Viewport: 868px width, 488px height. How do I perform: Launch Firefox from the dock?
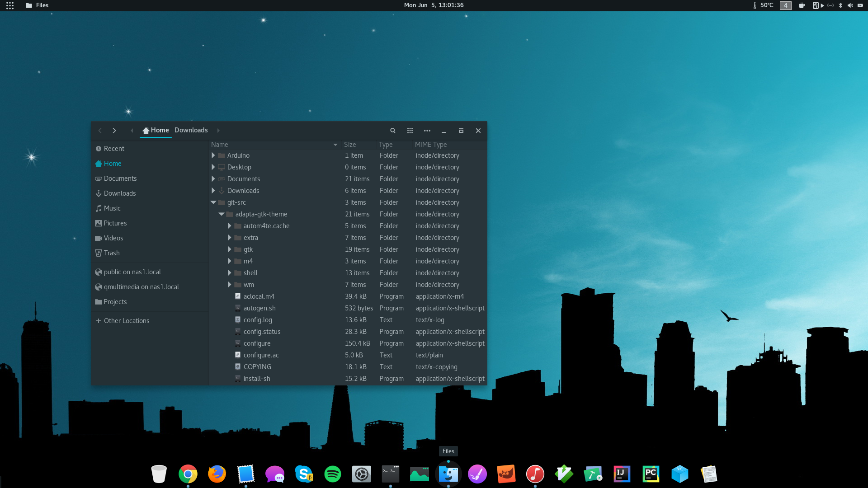click(217, 474)
